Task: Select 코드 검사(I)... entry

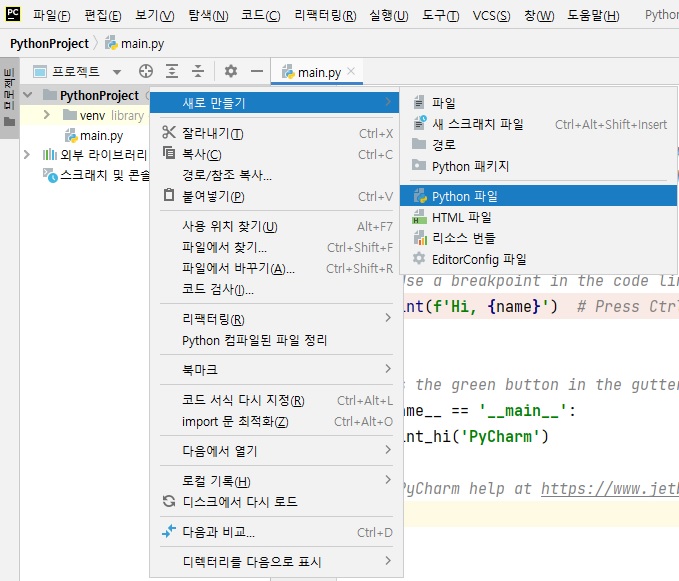Action: pos(277,289)
